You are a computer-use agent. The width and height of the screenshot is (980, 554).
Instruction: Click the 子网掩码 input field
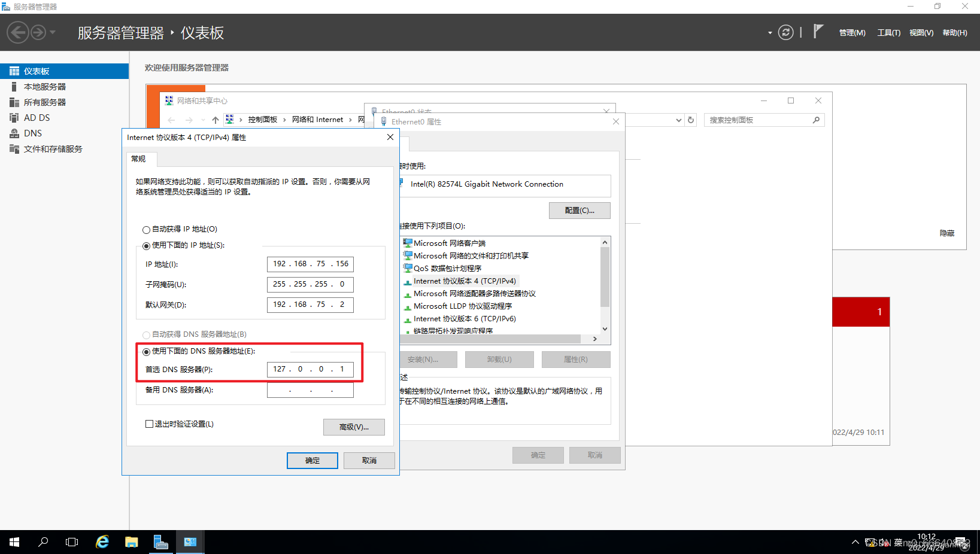[310, 284]
